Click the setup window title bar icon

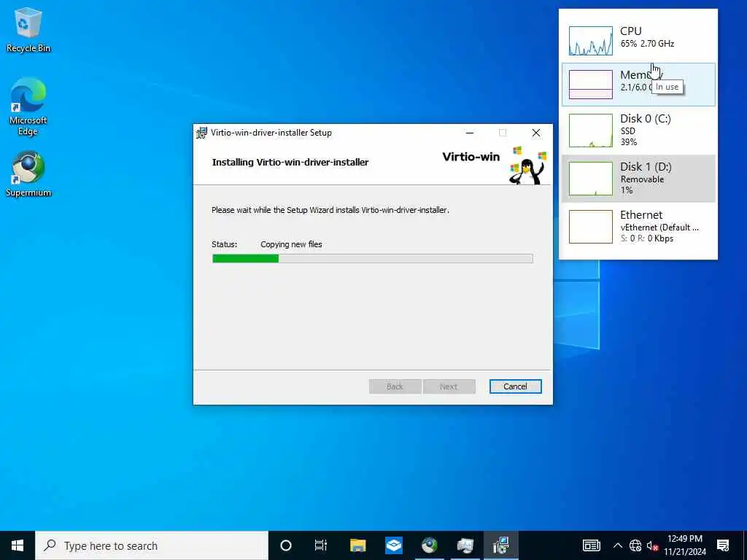[x=202, y=133]
